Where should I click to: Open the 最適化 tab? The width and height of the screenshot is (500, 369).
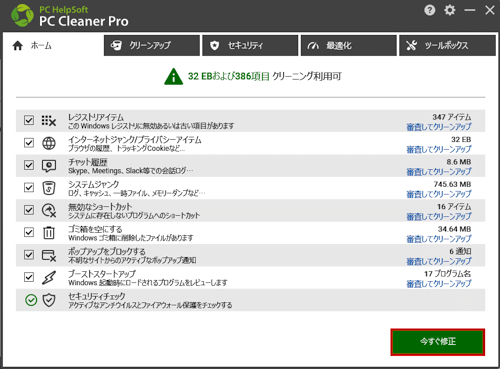pos(349,45)
